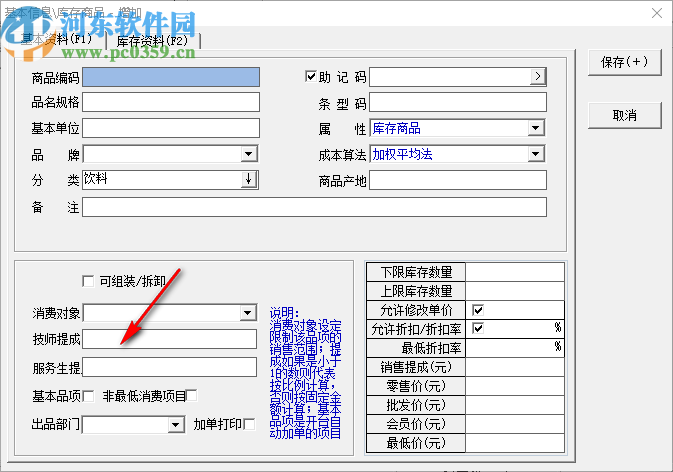This screenshot has width=673, height=472.
Task: Expand the 成本算法 dropdown
Action: pos(536,154)
